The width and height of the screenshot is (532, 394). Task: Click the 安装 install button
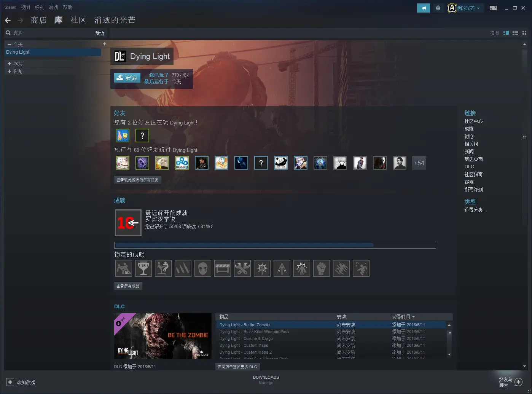click(x=127, y=78)
